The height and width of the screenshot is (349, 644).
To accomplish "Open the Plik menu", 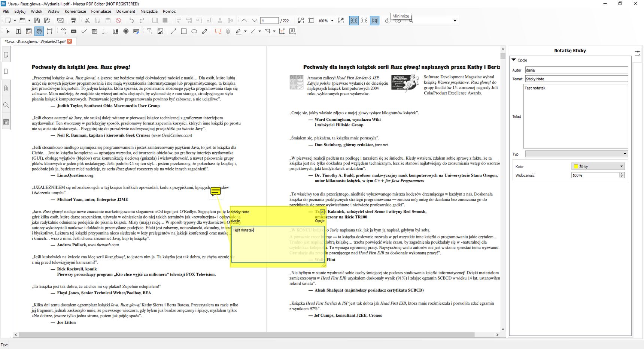I will [6, 11].
